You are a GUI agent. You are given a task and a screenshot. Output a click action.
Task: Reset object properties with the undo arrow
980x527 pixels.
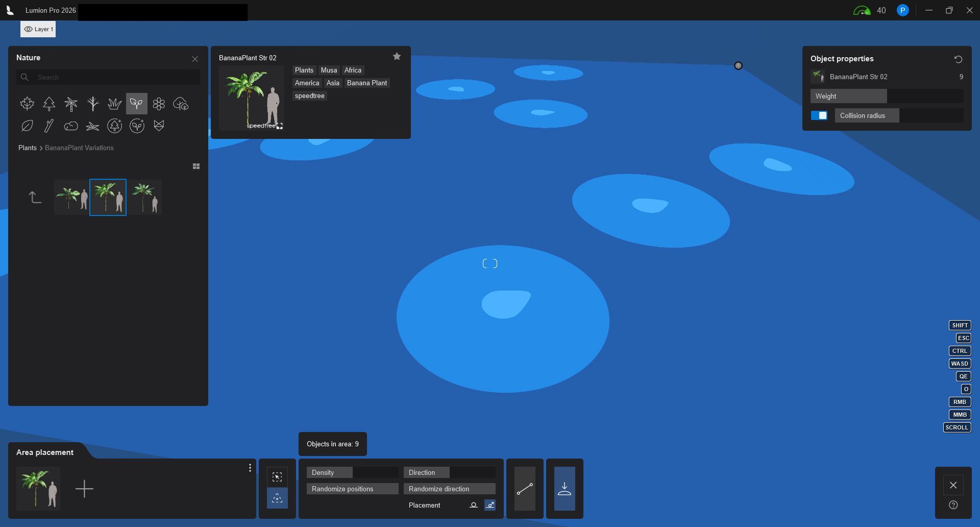click(958, 59)
